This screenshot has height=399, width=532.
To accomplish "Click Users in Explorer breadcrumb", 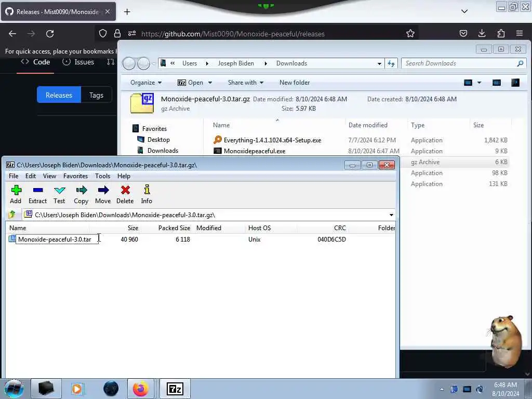I will tap(189, 63).
